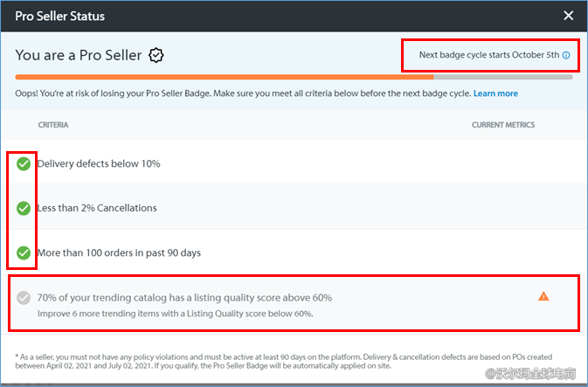Click the orange warning triangle icon
Screen dimensions: 588x387
click(x=543, y=297)
